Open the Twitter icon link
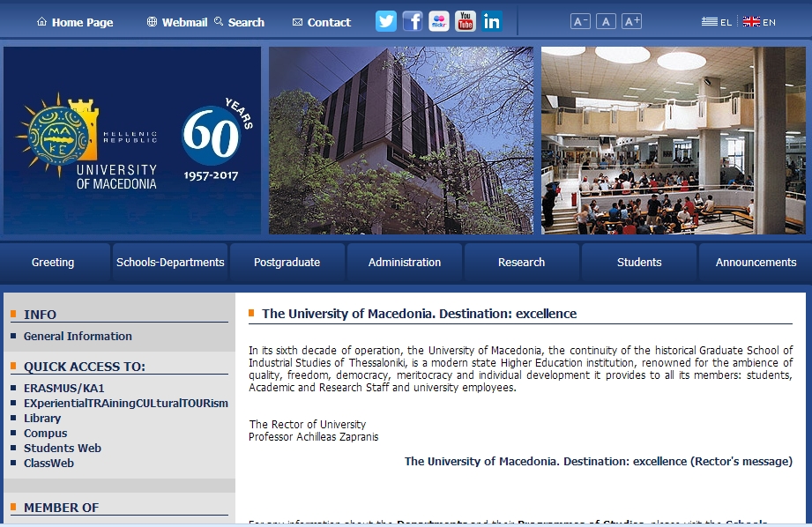Screen dimensions: 812x527 [386, 21]
